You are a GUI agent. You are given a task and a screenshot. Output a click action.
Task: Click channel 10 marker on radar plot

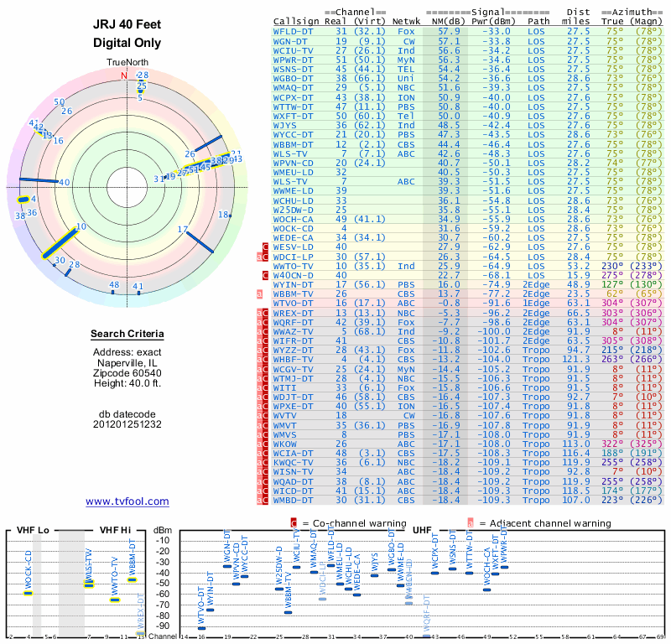point(81,226)
